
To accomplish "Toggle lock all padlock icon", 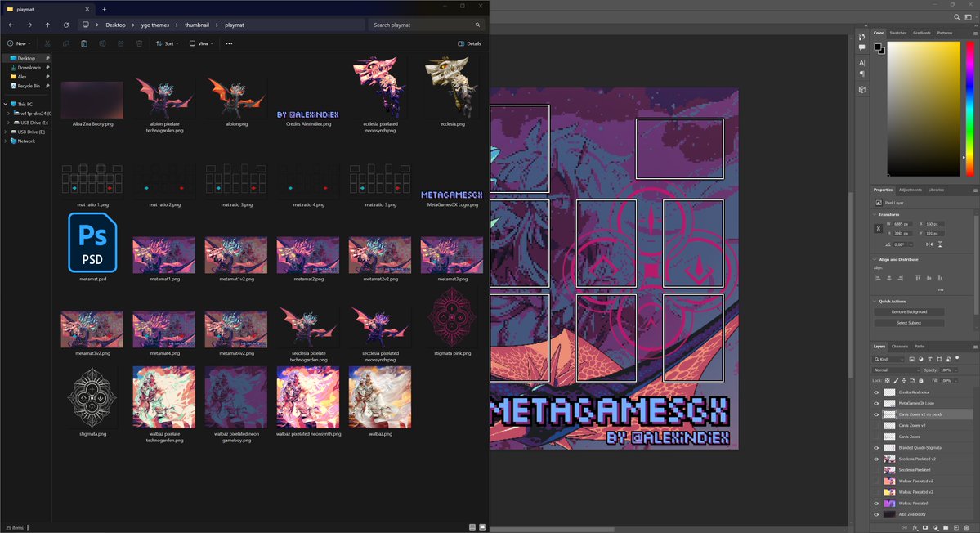I will [x=920, y=380].
